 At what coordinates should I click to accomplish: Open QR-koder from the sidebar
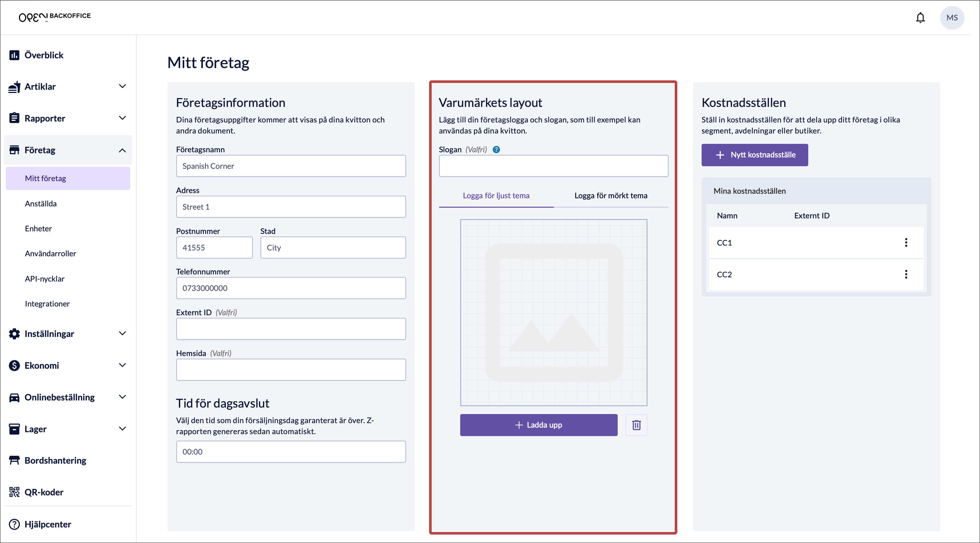click(x=44, y=492)
